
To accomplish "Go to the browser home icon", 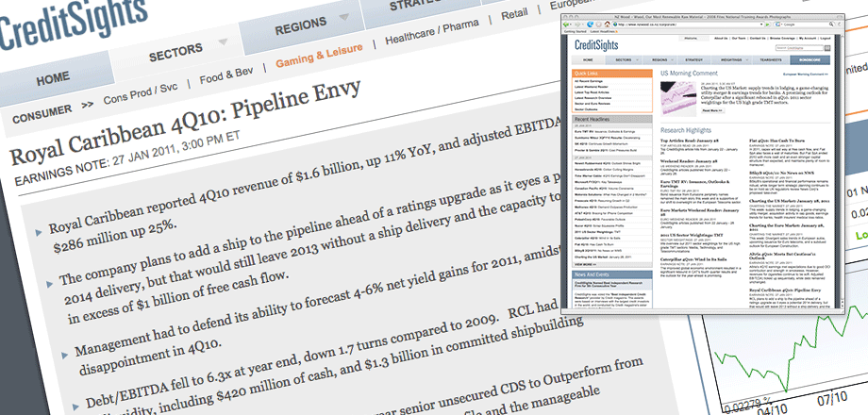I will [x=608, y=25].
